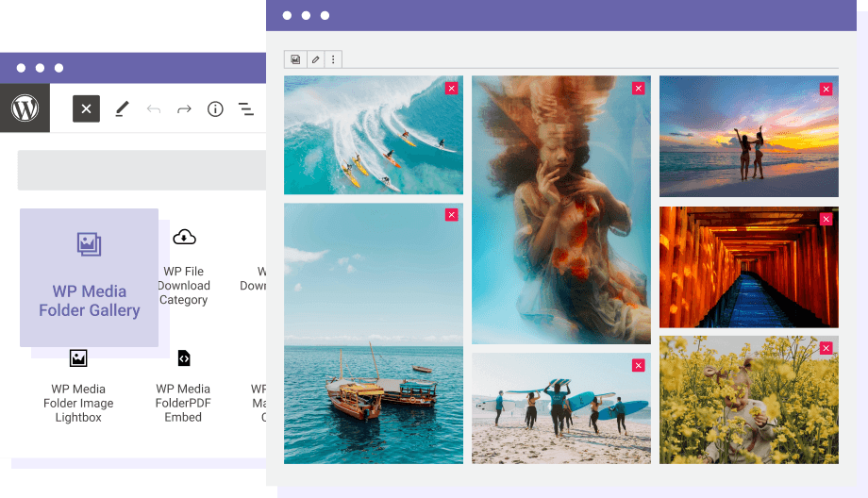Select the yellow flowers field thumbnail
The width and height of the screenshot is (868, 498).
pyautogui.click(x=749, y=400)
